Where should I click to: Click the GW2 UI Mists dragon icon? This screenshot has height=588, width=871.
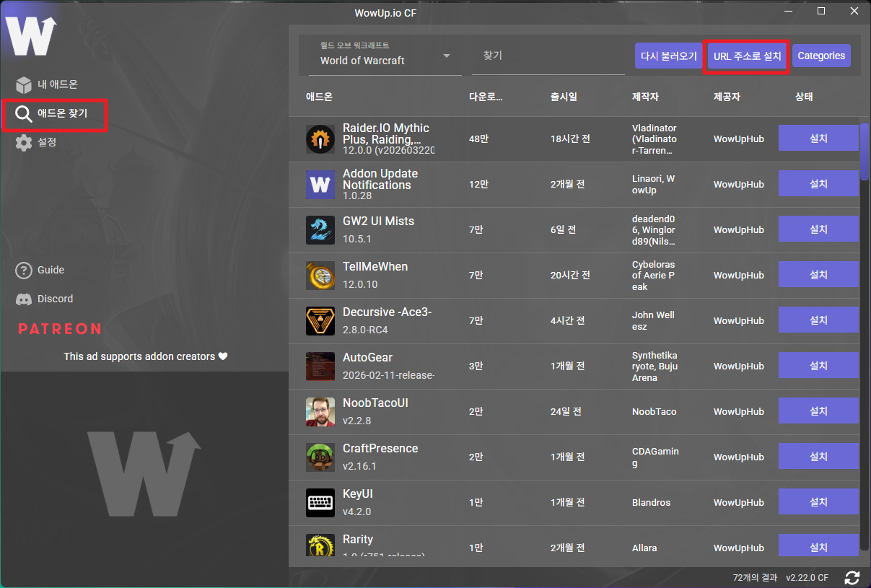(x=320, y=229)
